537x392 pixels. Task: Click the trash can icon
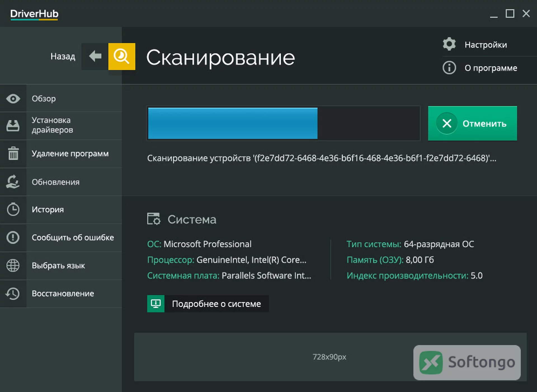pyautogui.click(x=13, y=153)
